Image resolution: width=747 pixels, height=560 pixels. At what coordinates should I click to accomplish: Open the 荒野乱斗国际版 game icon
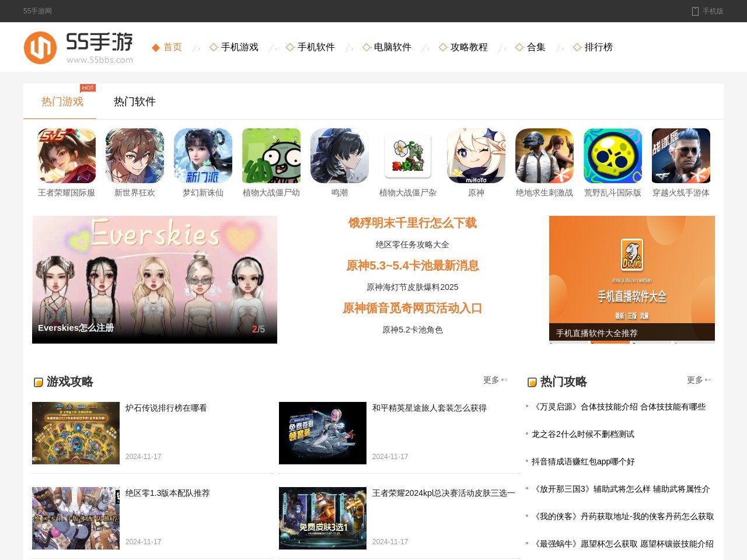(x=613, y=156)
